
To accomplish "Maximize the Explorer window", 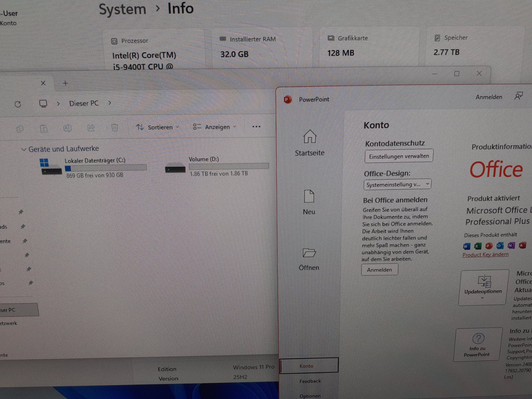I will click(x=457, y=74).
